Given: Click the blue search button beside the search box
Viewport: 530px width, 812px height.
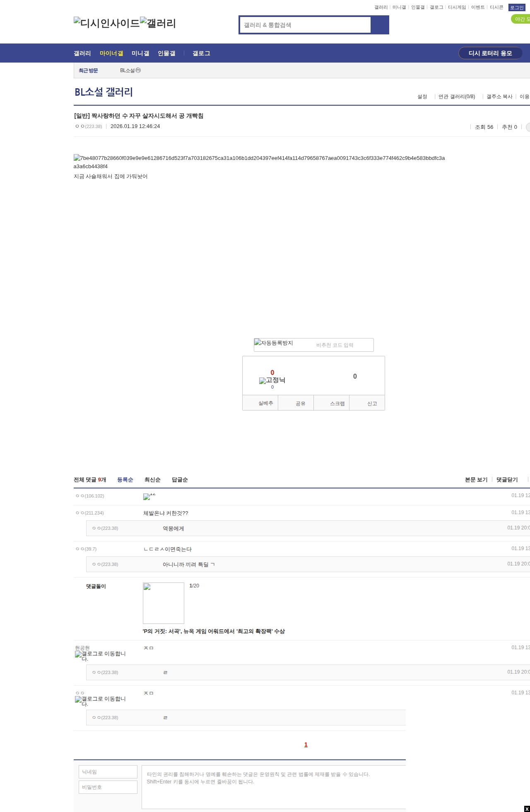Looking at the screenshot, I should [380, 25].
